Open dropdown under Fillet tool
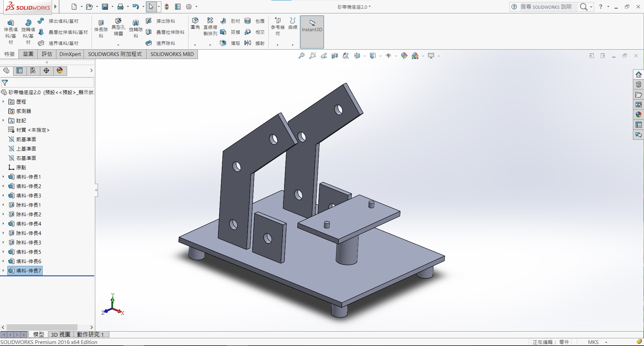Image resolution: width=644 pixels, height=346 pixels. [x=195, y=45]
